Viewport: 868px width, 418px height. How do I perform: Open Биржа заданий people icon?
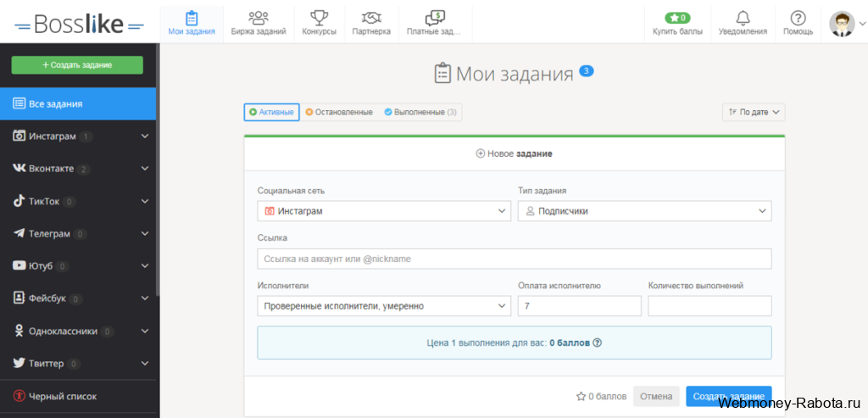coord(259,18)
